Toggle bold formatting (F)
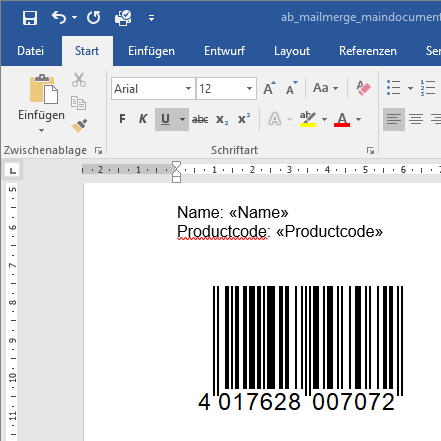 click(x=122, y=119)
